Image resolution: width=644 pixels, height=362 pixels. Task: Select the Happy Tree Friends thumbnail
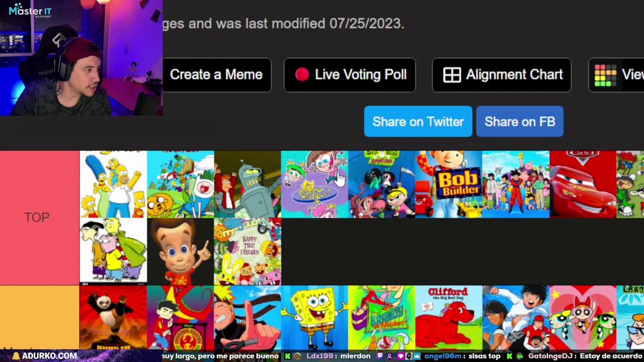[x=248, y=251]
